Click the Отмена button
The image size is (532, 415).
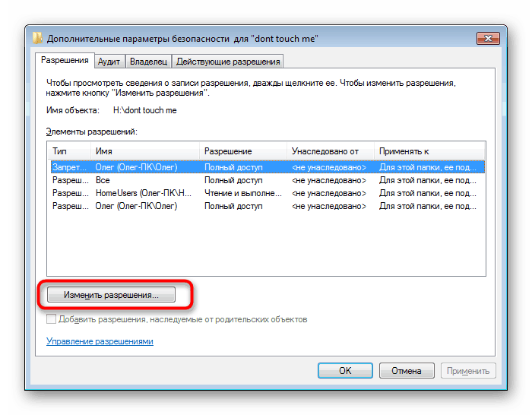tap(407, 371)
